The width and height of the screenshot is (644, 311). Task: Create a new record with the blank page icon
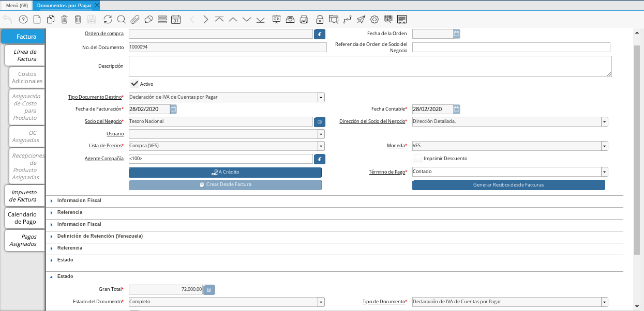(x=37, y=20)
